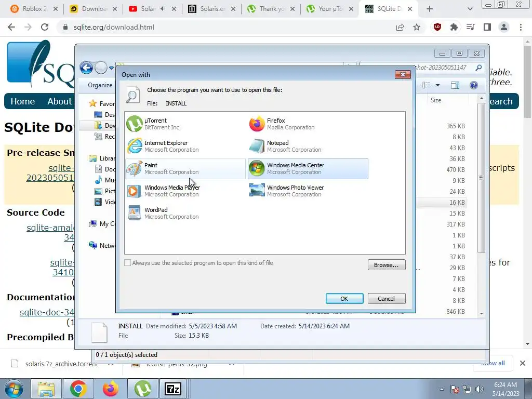
Task: Open solaris.7z_archive.torrent download item
Action: (x=61, y=364)
